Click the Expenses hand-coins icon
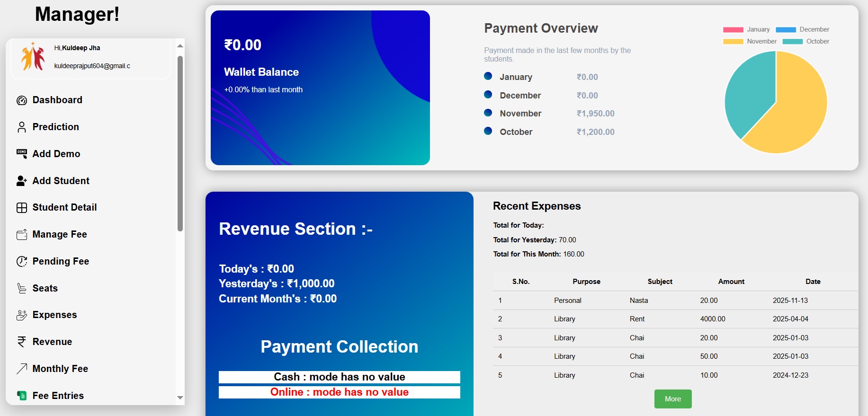This screenshot has height=416, width=868. [x=22, y=315]
